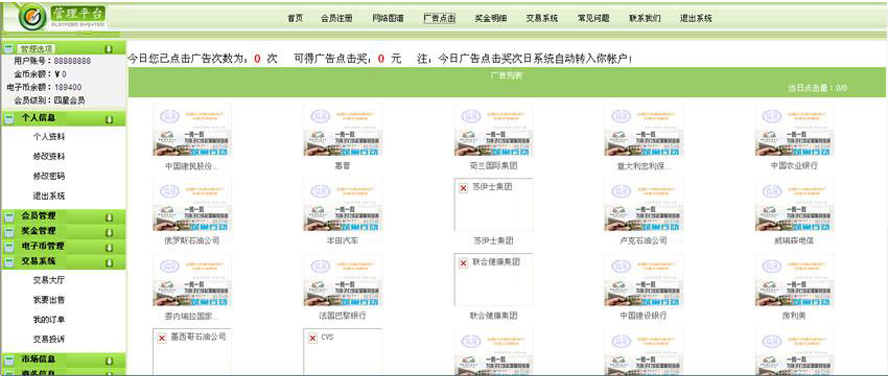Screen dimensions: 888x376
Task: Click the 苏伊士集团 caption below image box
Action: [493, 241]
